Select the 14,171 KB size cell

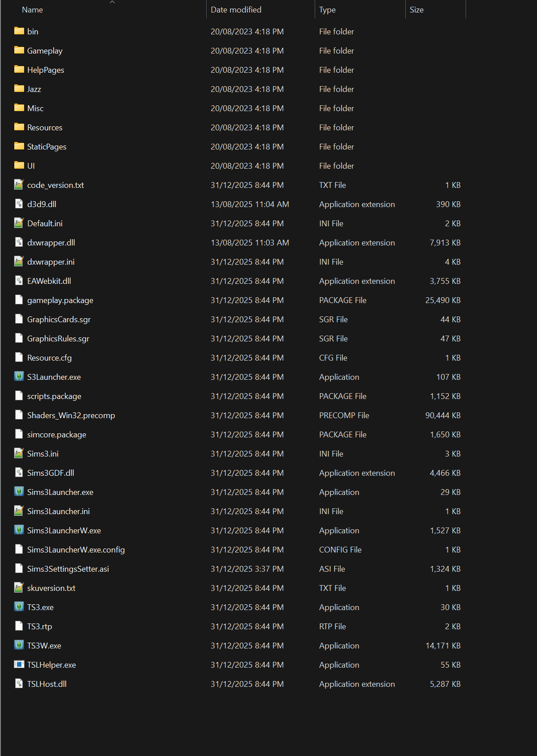click(443, 646)
